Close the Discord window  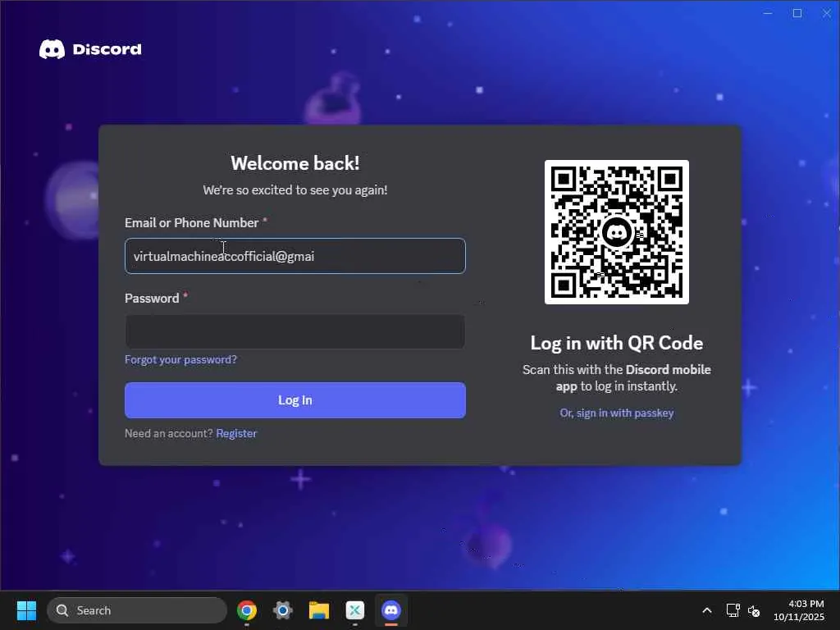point(827,13)
